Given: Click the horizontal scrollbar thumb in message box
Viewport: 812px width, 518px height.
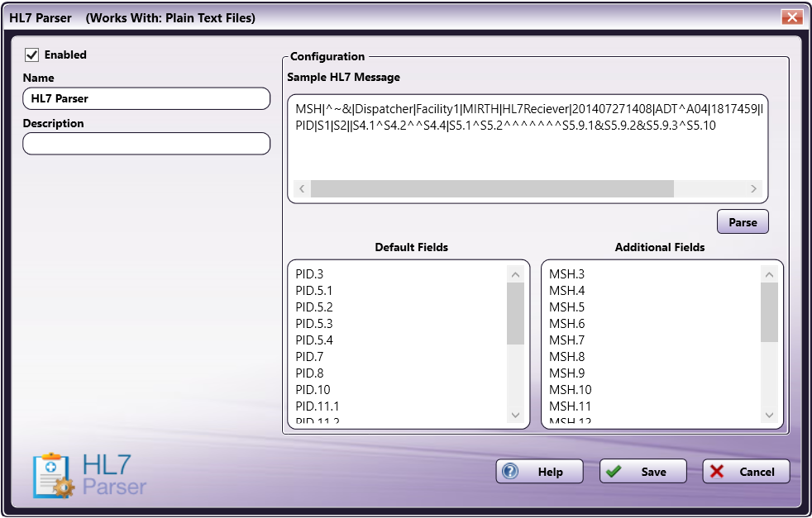Looking at the screenshot, I should (492, 189).
